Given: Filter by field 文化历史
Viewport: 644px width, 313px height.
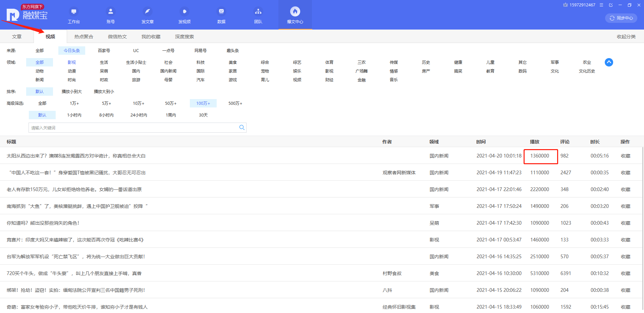Looking at the screenshot, I should click(587, 71).
